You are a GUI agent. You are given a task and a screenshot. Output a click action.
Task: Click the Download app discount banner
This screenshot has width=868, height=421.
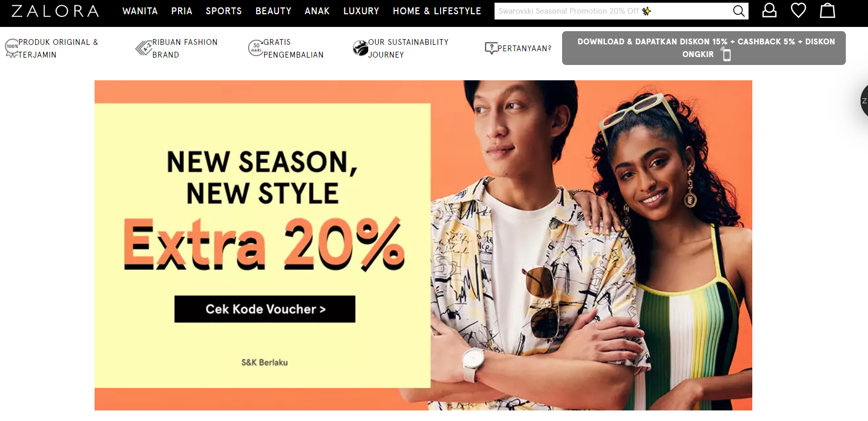704,48
